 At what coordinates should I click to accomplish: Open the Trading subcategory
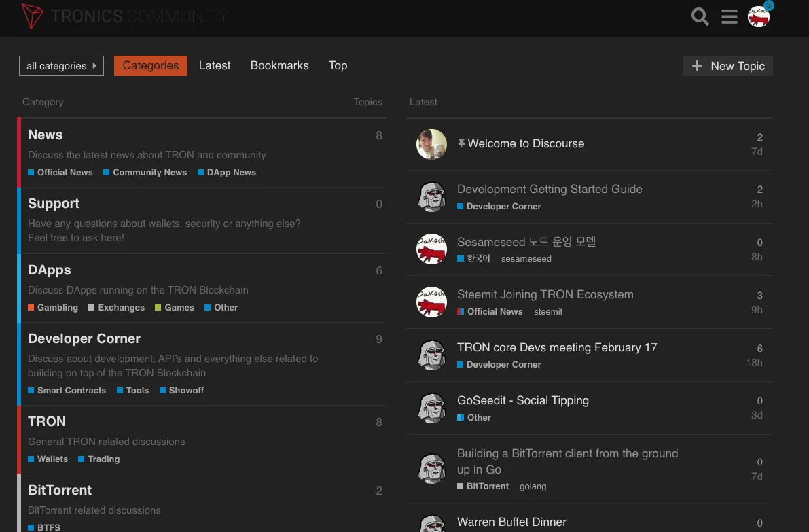tap(99, 459)
